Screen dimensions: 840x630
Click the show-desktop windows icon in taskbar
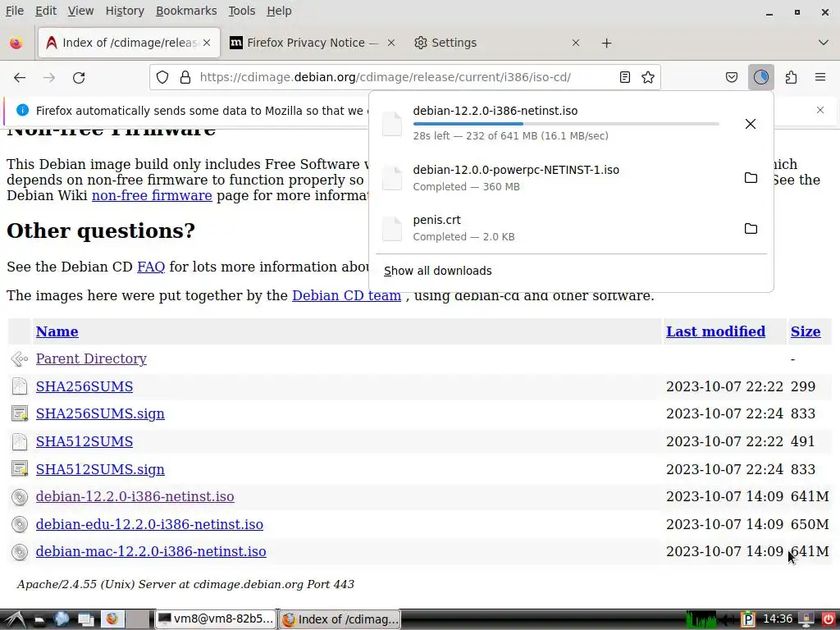[85, 619]
